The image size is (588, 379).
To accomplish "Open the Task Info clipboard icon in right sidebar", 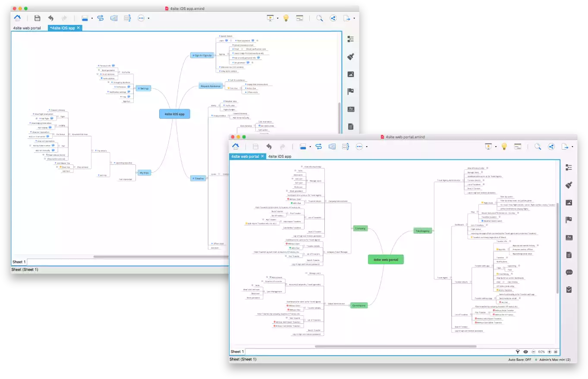I will coord(569,289).
